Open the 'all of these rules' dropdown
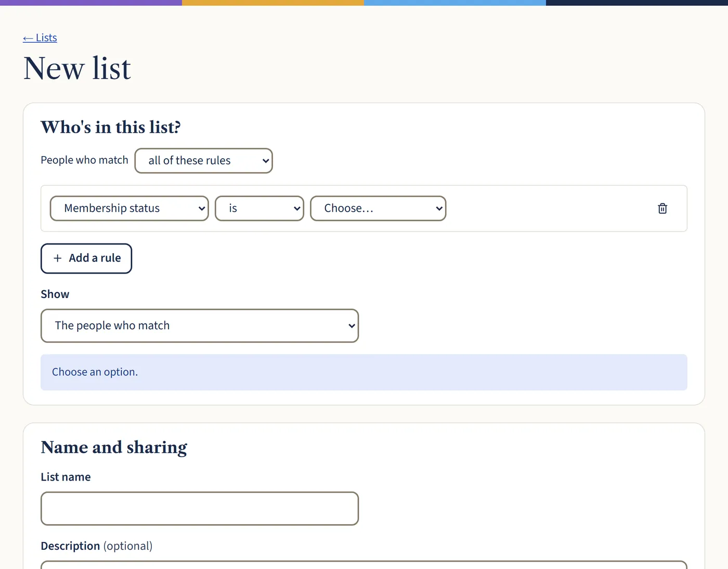The width and height of the screenshot is (728, 569). point(204,161)
